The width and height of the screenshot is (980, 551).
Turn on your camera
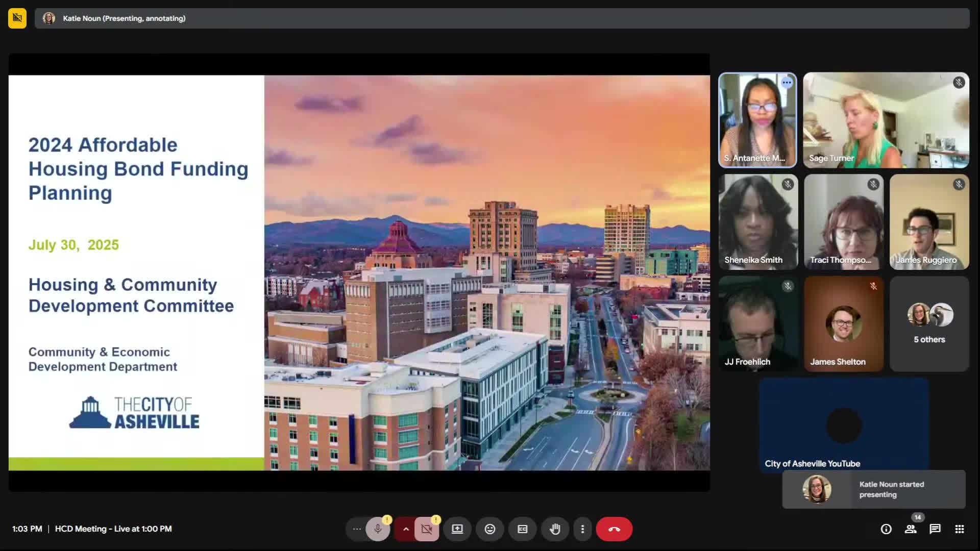tap(427, 529)
